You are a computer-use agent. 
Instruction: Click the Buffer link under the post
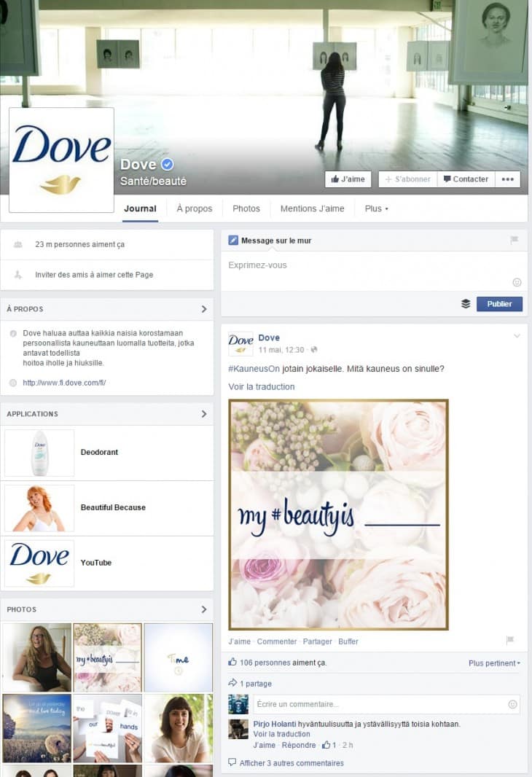point(348,641)
